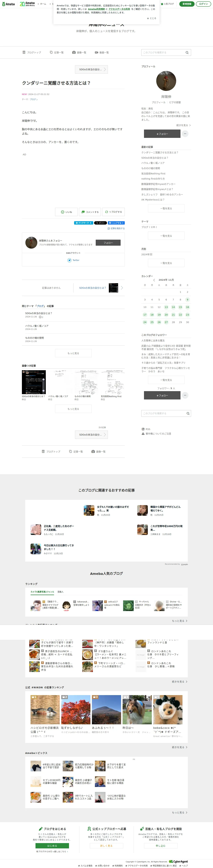Click the コメントする button

click(90, 212)
